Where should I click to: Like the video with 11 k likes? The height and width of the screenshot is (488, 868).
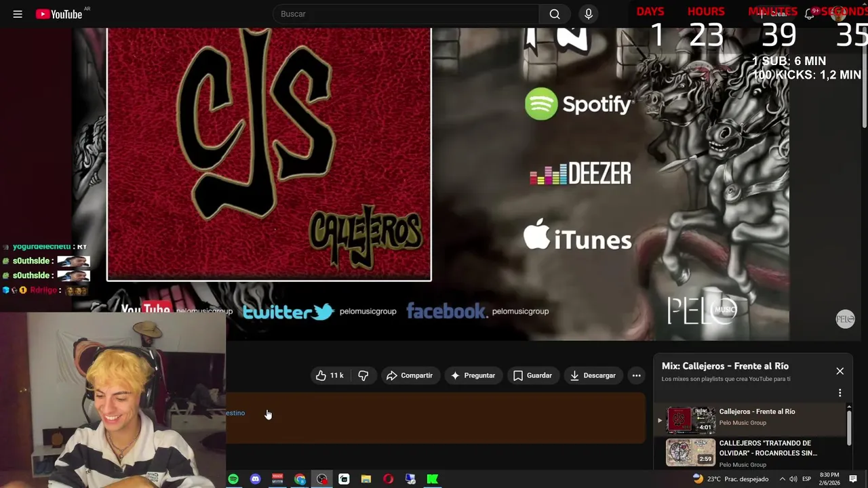(330, 375)
